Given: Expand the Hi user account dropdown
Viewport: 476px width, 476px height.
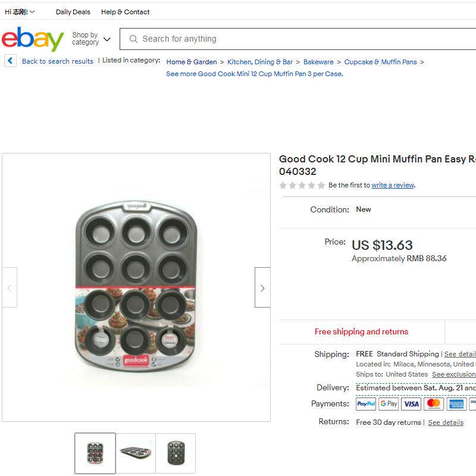Looking at the screenshot, I should pos(20,12).
